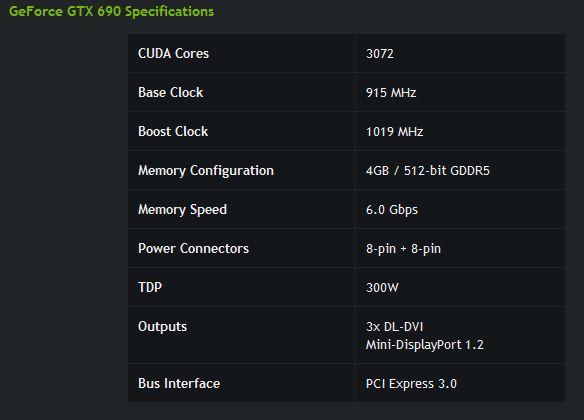Click the 3072 CUDA cores value

(380, 54)
